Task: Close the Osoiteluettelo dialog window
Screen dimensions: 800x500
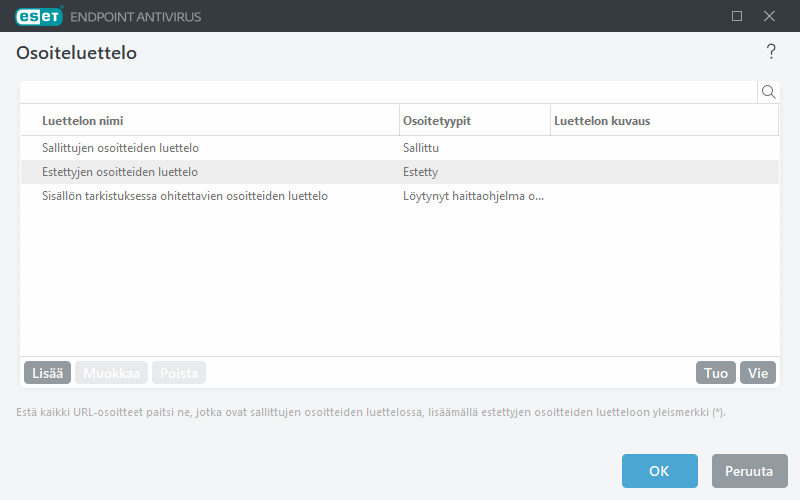Action: coord(769,16)
